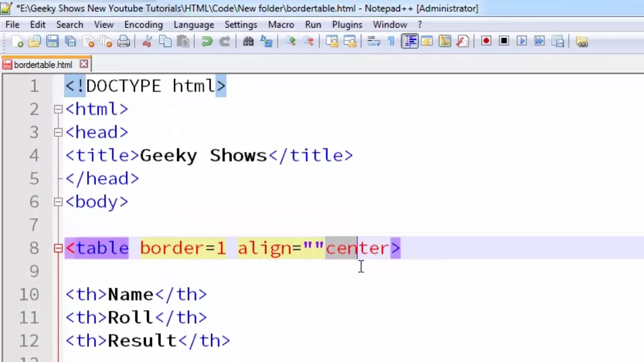Image resolution: width=644 pixels, height=362 pixels.
Task: Collapse the table fold on line 8
Action: click(x=58, y=248)
